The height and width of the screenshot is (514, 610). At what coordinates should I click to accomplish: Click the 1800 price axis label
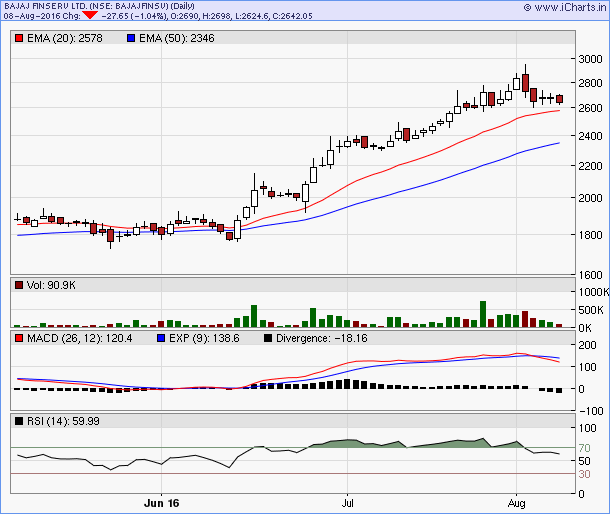[590, 235]
